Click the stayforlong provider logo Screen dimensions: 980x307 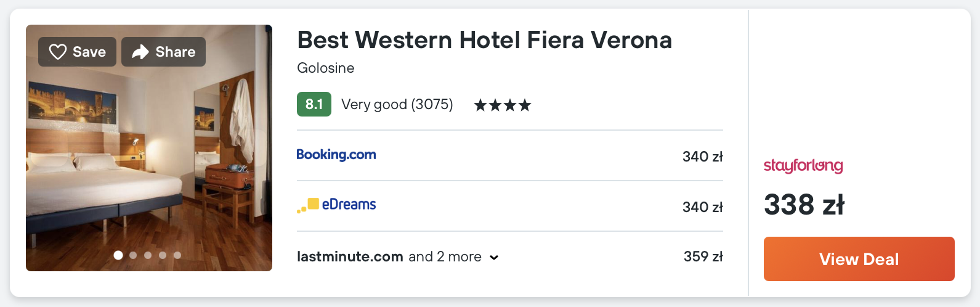(x=803, y=165)
